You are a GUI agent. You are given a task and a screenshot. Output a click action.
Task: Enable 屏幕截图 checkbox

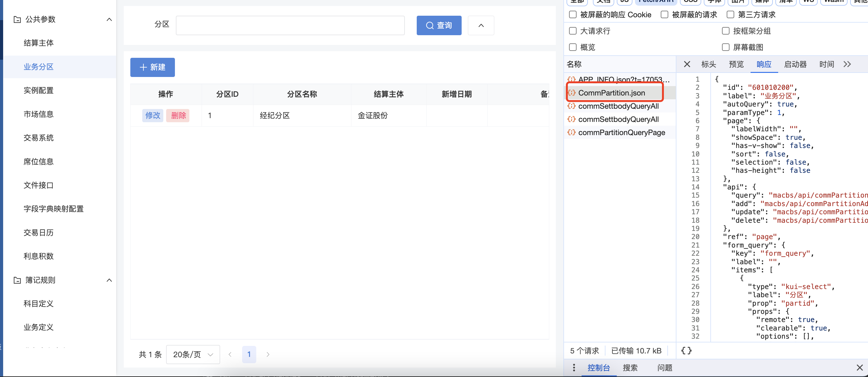(x=725, y=47)
